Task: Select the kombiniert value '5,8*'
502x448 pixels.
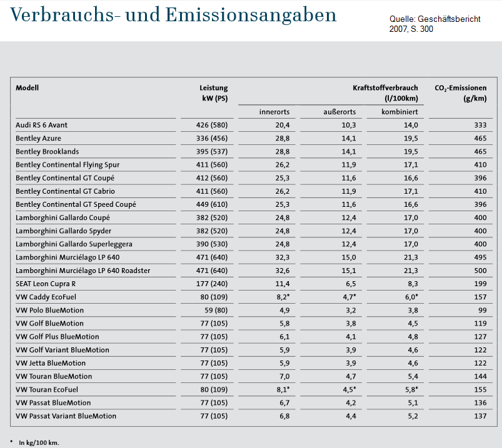Action: point(411,390)
